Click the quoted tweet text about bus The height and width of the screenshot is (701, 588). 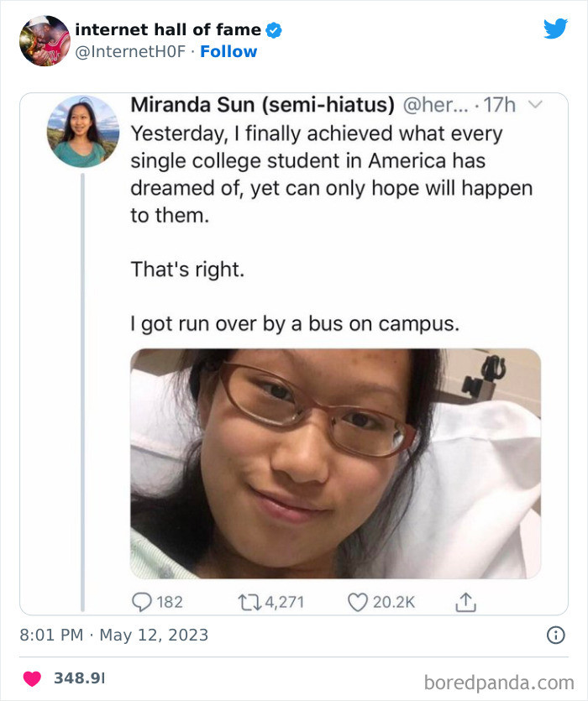(295, 323)
